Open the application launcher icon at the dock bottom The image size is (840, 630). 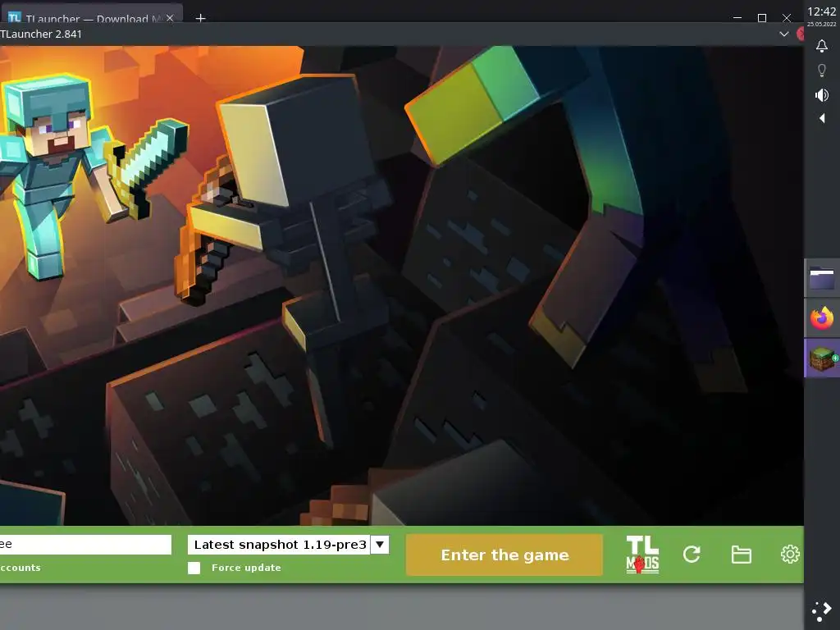pyautogui.click(x=821, y=611)
